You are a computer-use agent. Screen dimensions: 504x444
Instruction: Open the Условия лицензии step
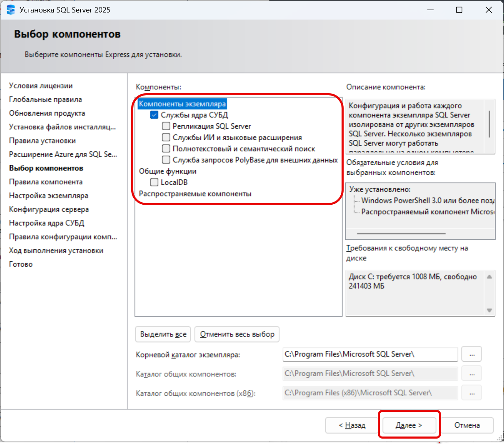[41, 86]
